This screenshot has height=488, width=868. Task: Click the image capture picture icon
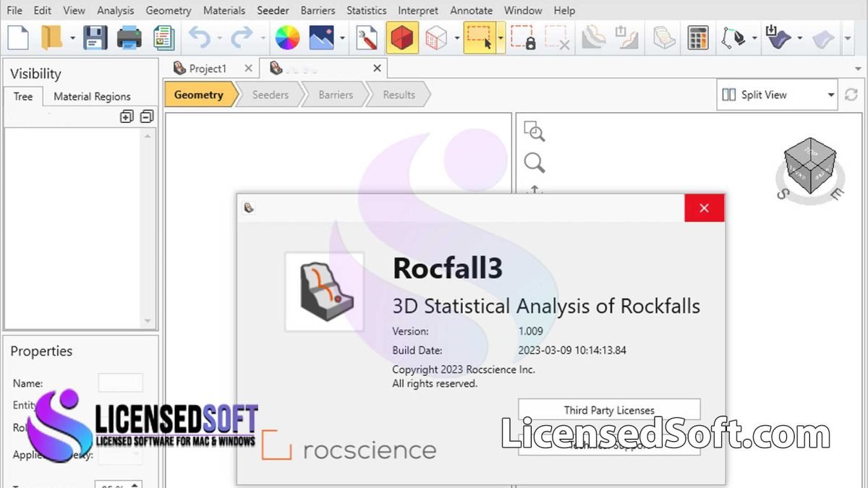(322, 38)
